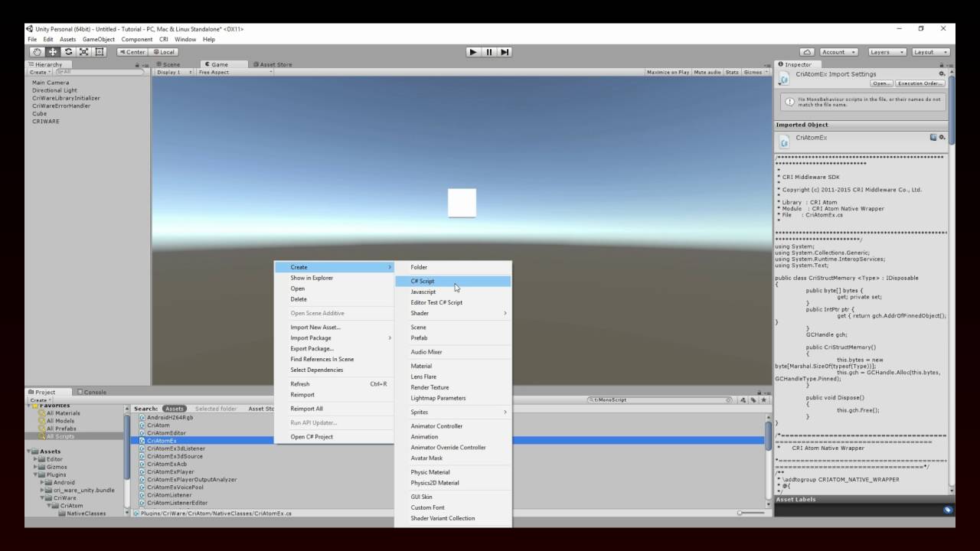980x551 pixels.
Task: Select the Rotate tool in toolbar
Action: tap(68, 52)
